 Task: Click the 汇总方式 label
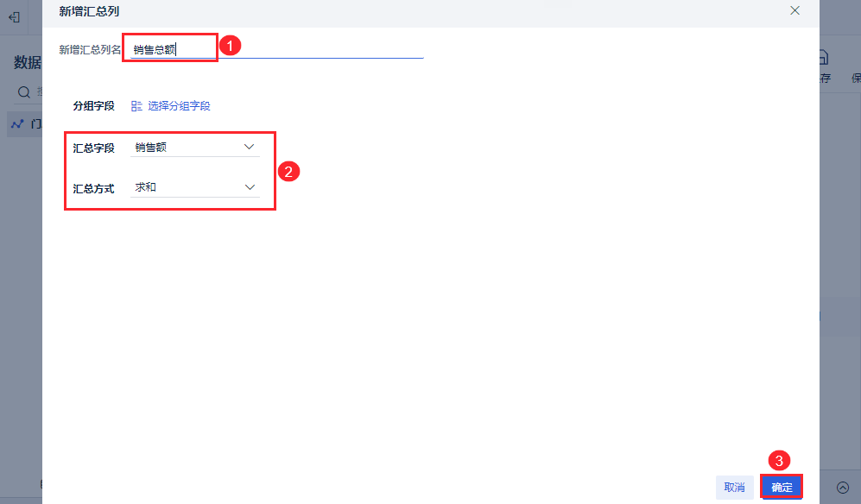(93, 188)
